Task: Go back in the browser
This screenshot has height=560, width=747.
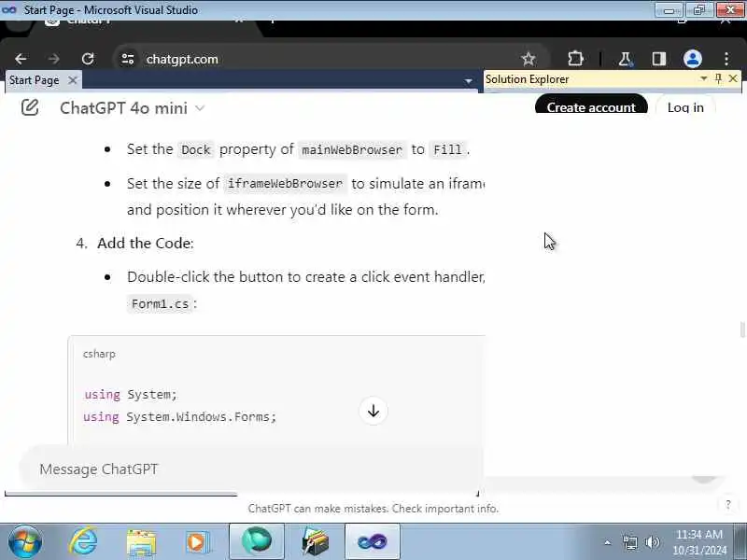Action: 21,59
